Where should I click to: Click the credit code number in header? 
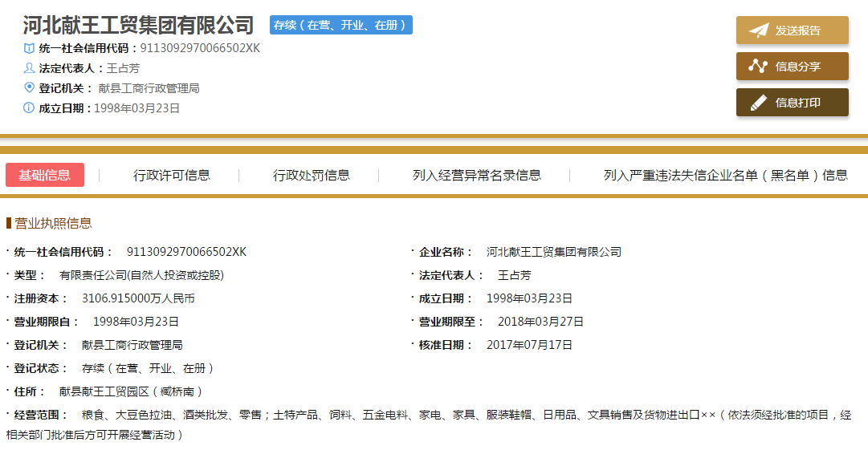[200, 48]
